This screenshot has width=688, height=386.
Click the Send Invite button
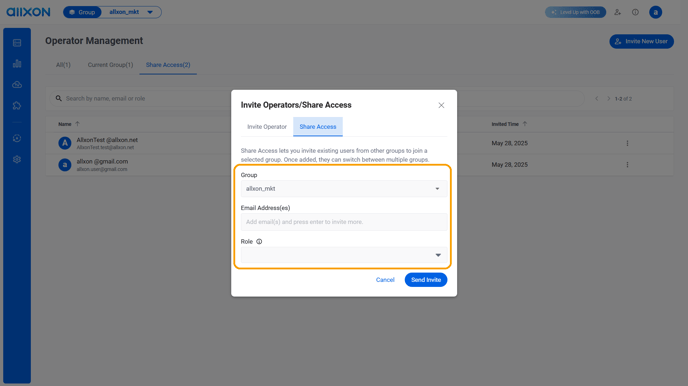point(426,280)
